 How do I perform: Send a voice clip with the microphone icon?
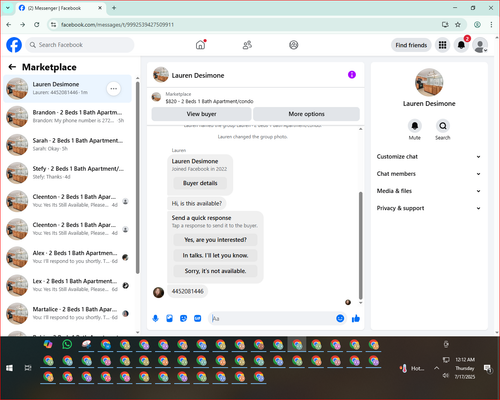(x=155, y=319)
